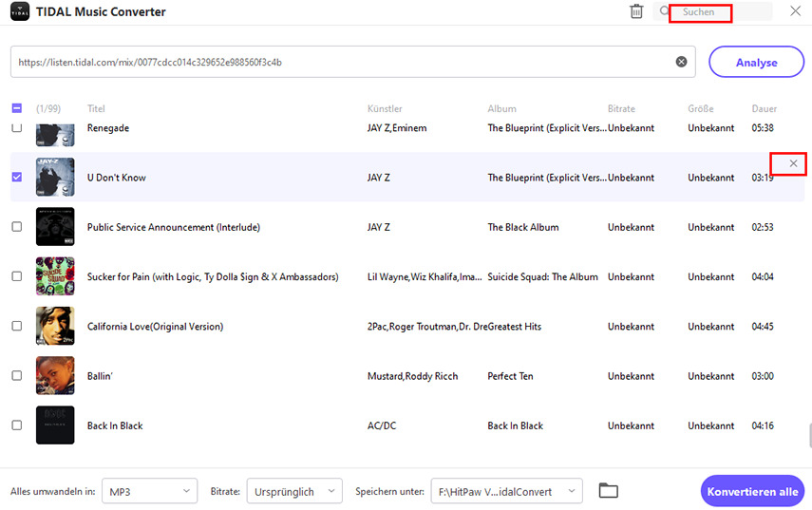Click the Suicide Squad album cover
The image size is (812, 510).
coord(55,276)
